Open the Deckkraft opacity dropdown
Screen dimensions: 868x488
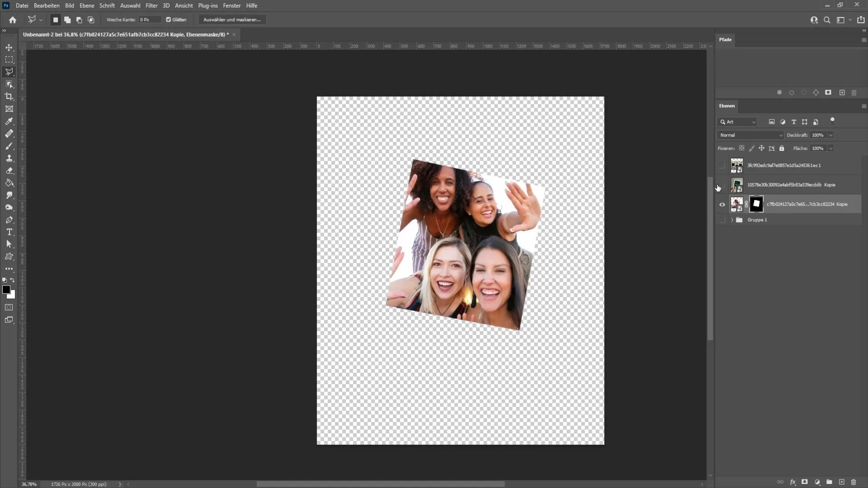click(830, 135)
